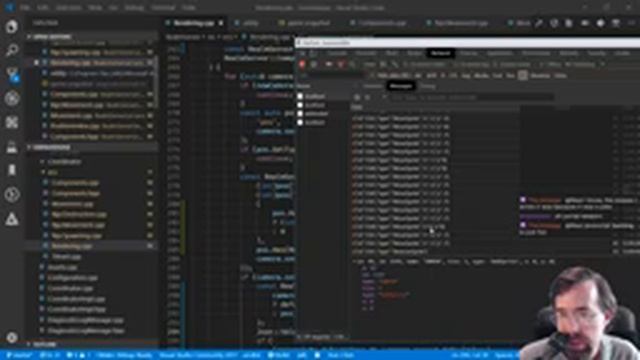Open the Help menu
This screenshot has height=360, width=640.
(x=188, y=8)
